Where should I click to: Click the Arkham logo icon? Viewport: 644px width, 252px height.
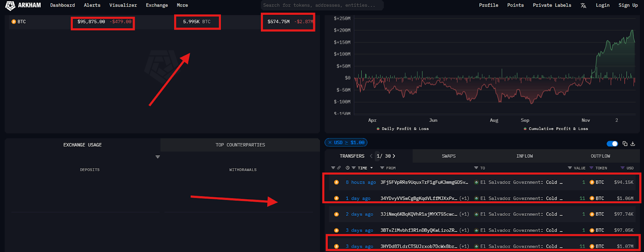pos(10,5)
